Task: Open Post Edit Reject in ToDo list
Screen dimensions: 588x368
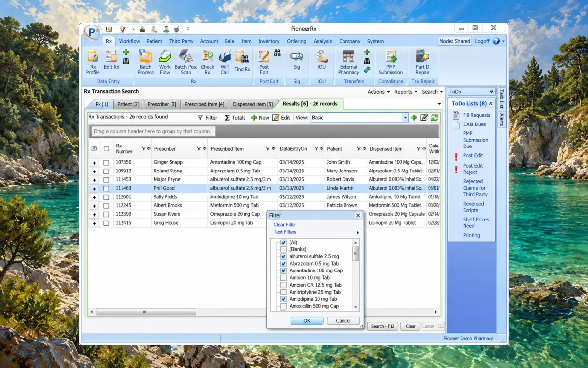Action: click(x=473, y=169)
